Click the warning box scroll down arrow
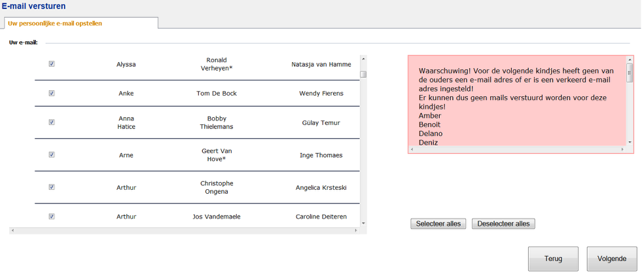644x273 pixels. click(x=630, y=142)
